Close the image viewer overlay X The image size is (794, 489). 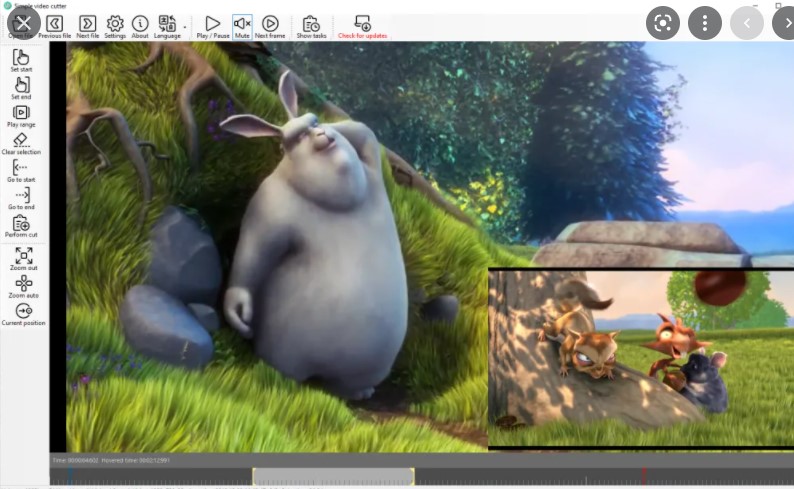tap(23, 22)
